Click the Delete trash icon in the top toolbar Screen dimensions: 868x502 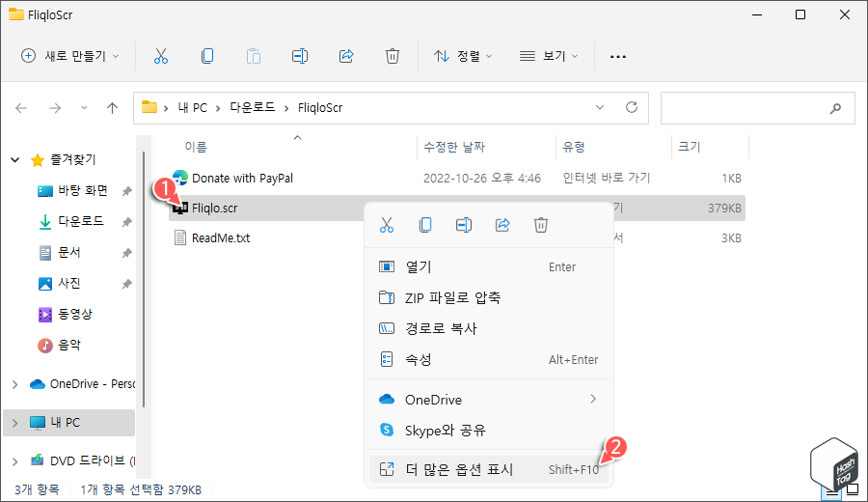[x=392, y=56]
